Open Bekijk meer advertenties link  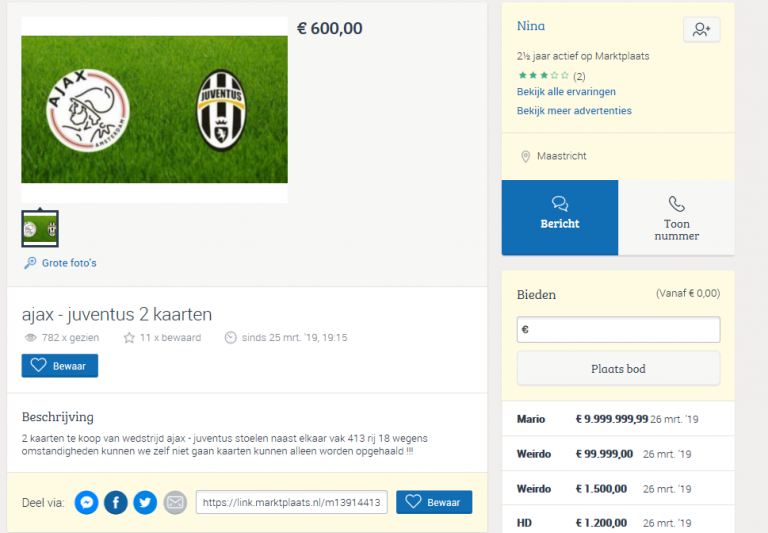point(574,111)
